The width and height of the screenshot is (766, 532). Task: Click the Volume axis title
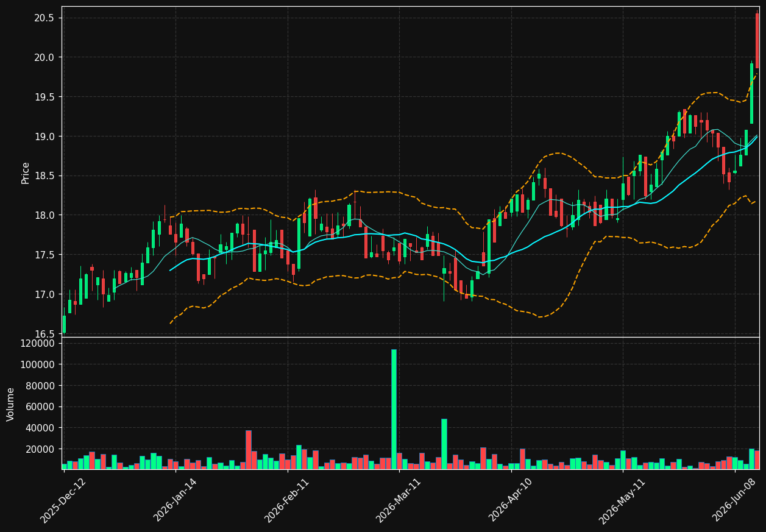tap(11, 404)
